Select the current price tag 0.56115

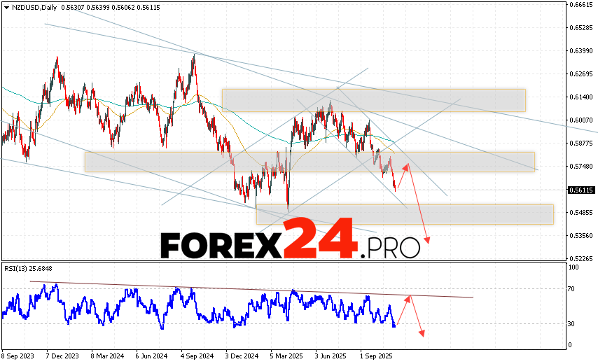(582, 190)
